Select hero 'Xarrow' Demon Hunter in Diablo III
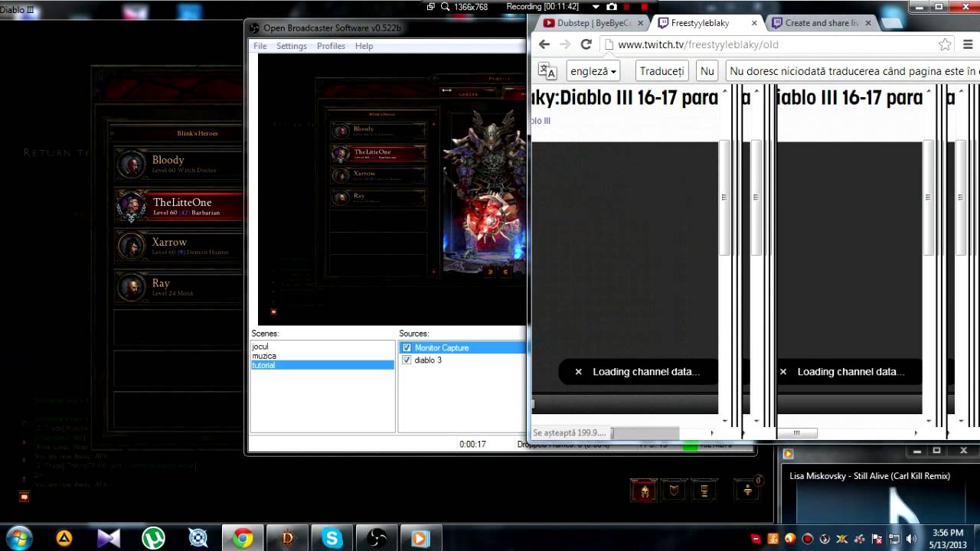980x551 pixels. [x=178, y=246]
